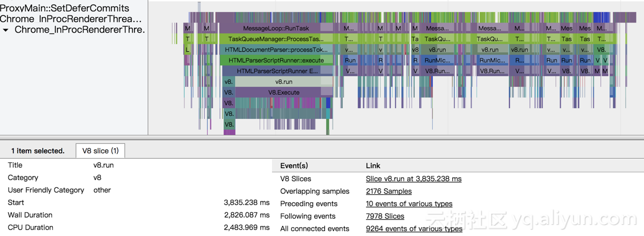Screen dimensions: 644x236
Task: Click the 'All connected events' row label
Action: coord(315,229)
